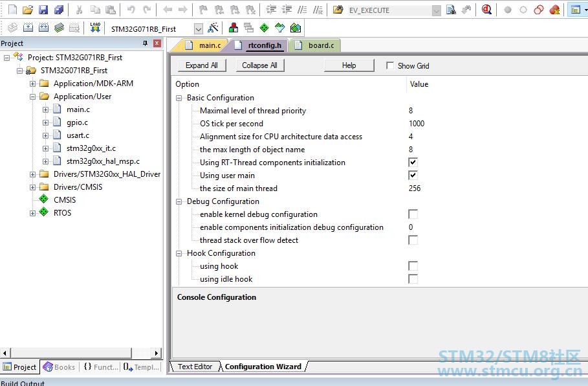Open Pack Installer icon in toolbar

tap(296, 28)
